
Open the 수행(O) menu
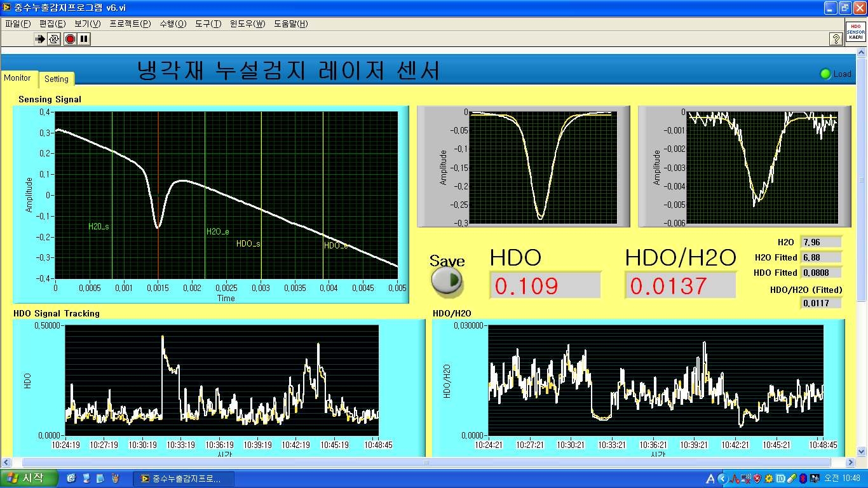(173, 24)
